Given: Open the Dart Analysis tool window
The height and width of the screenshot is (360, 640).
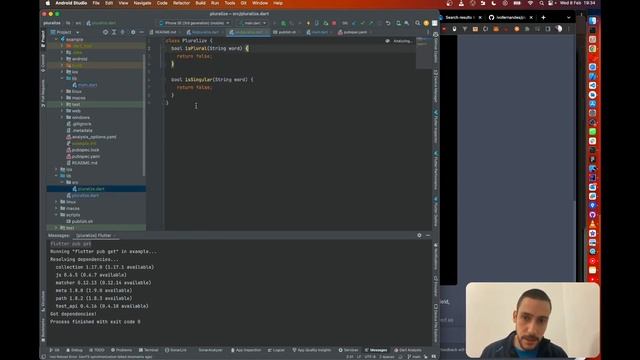Looking at the screenshot, I should [408, 350].
